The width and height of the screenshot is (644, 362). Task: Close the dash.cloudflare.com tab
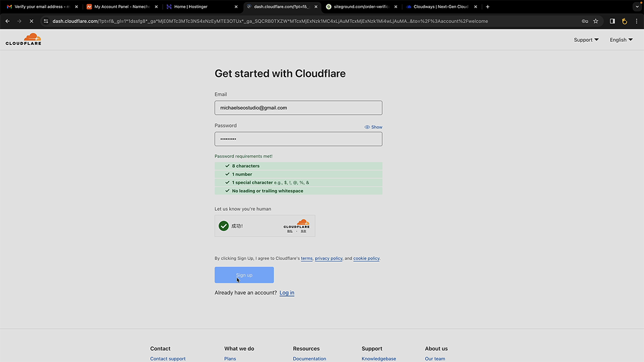pyautogui.click(x=316, y=7)
